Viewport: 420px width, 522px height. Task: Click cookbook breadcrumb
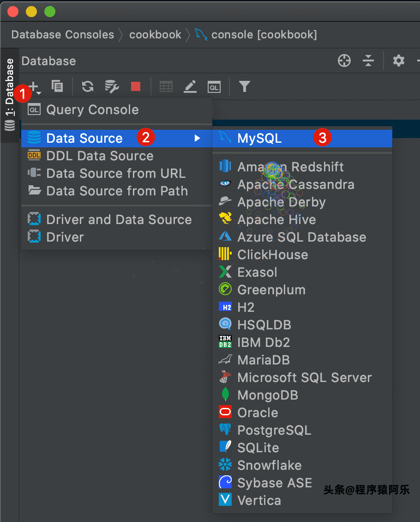(x=155, y=35)
